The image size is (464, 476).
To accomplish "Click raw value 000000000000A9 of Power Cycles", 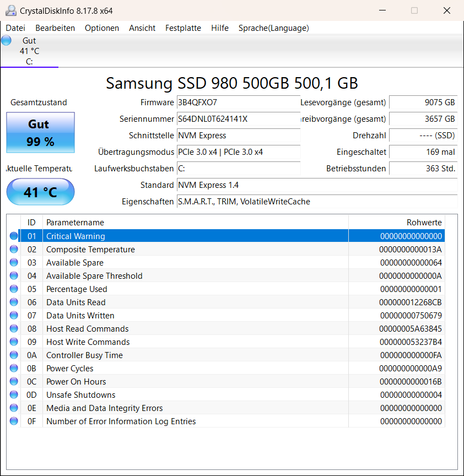I will click(x=411, y=368).
